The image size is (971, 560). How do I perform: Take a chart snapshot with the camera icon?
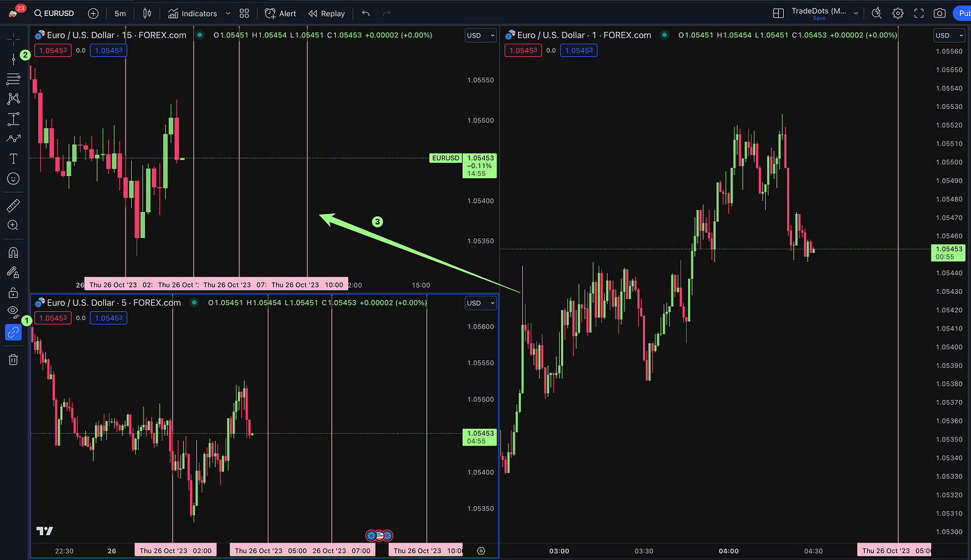(x=940, y=13)
